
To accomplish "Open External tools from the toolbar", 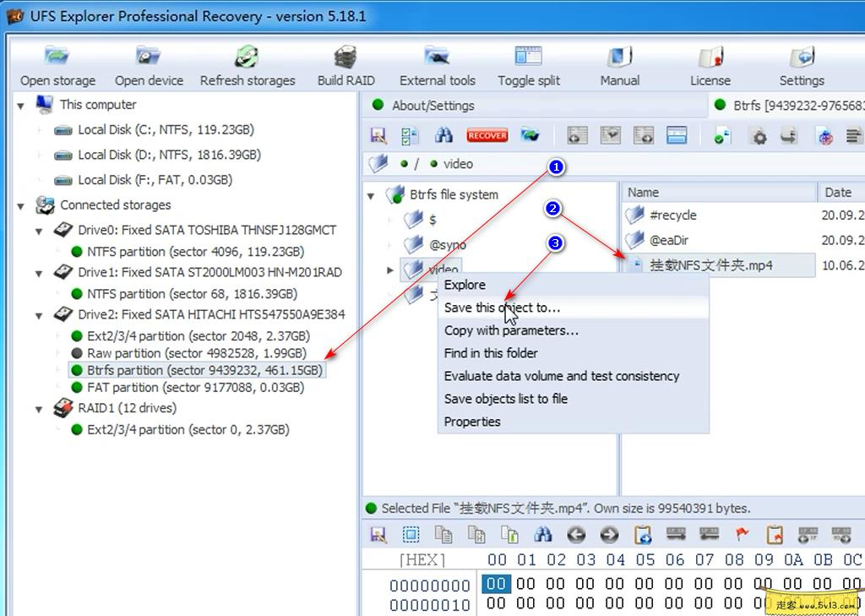I will point(437,63).
